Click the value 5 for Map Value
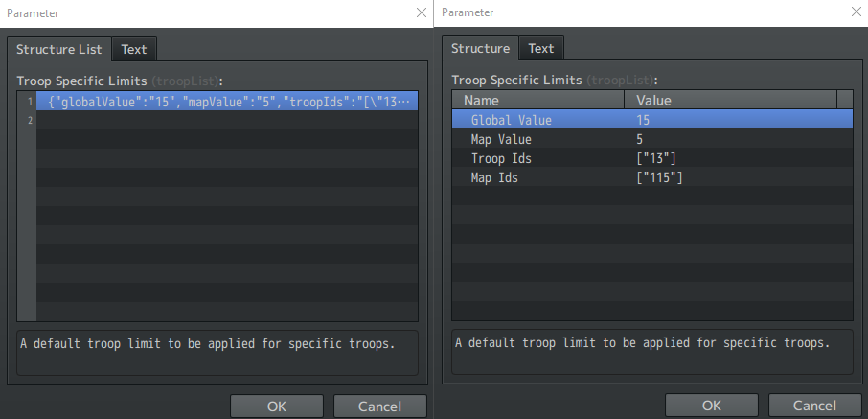868x419 pixels. click(x=639, y=139)
